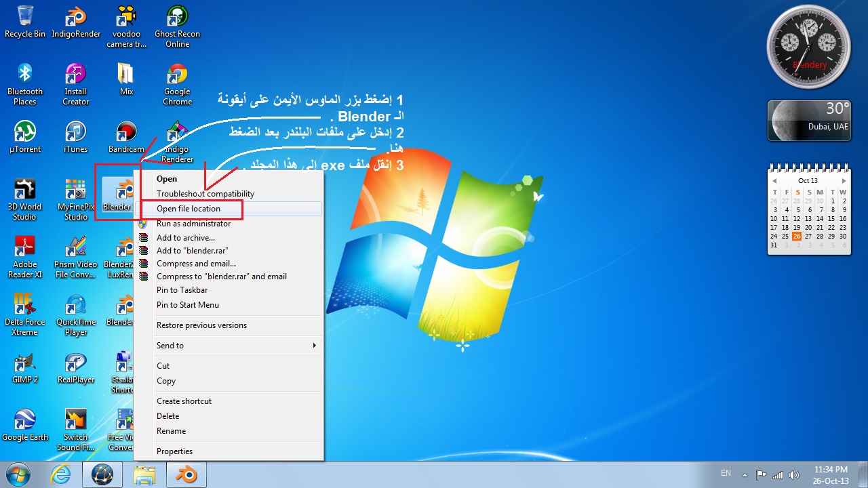The height and width of the screenshot is (488, 868).
Task: Click the Dubai weather gadget
Action: pos(809,121)
